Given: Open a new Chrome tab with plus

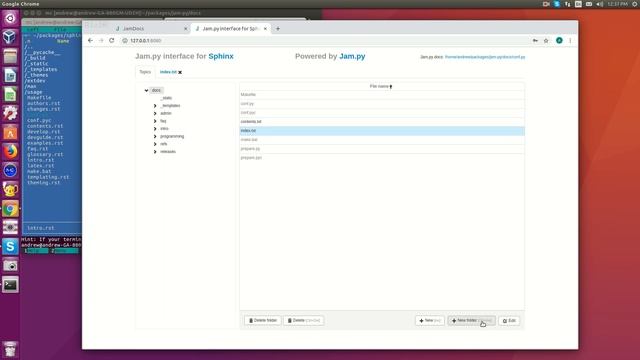Looking at the screenshot, I should (278, 29).
